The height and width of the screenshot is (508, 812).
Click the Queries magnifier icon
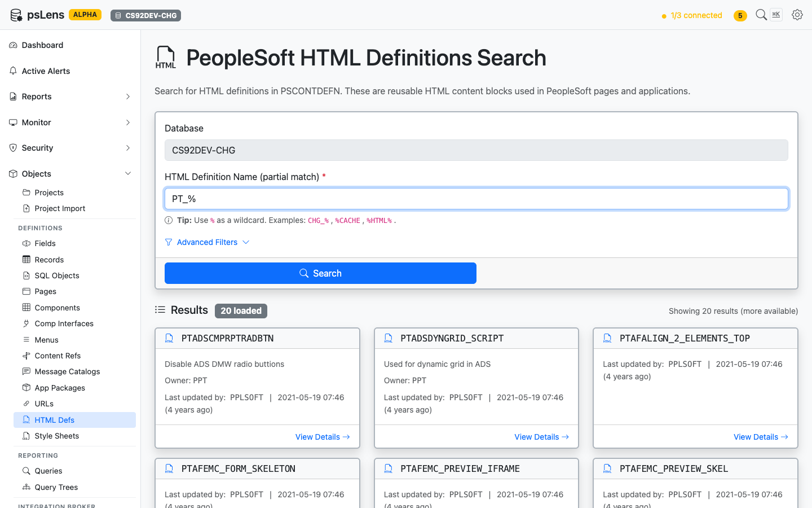click(27, 471)
